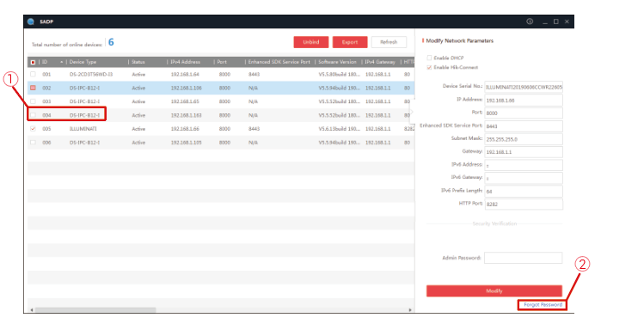Click the IPv6 Address input field
The width and height of the screenshot is (644, 336).
pos(524,165)
